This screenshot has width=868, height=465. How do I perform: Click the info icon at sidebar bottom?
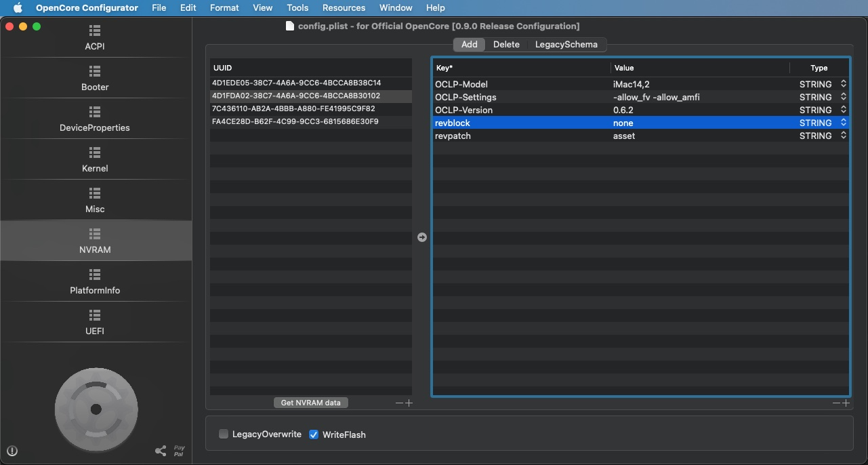click(12, 451)
